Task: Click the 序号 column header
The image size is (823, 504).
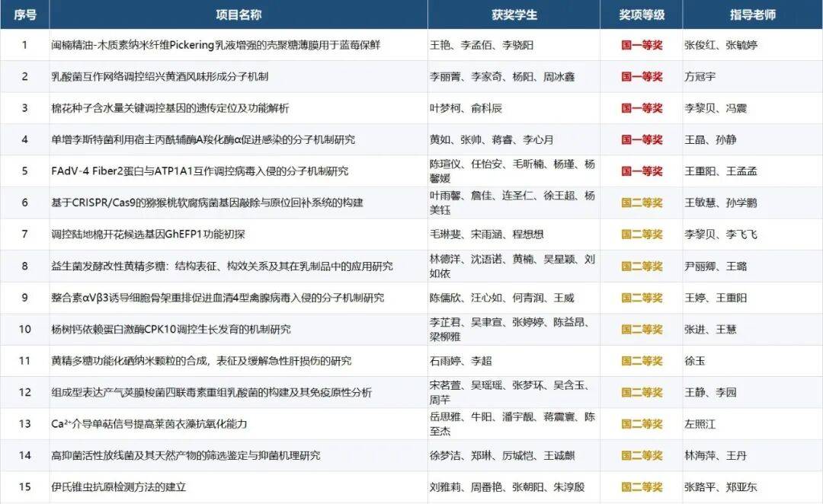Action: [24, 14]
